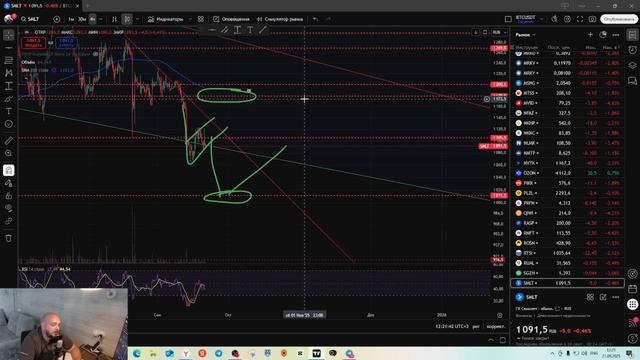Pick parallel channel in floating favorites bar

[x=224, y=30]
